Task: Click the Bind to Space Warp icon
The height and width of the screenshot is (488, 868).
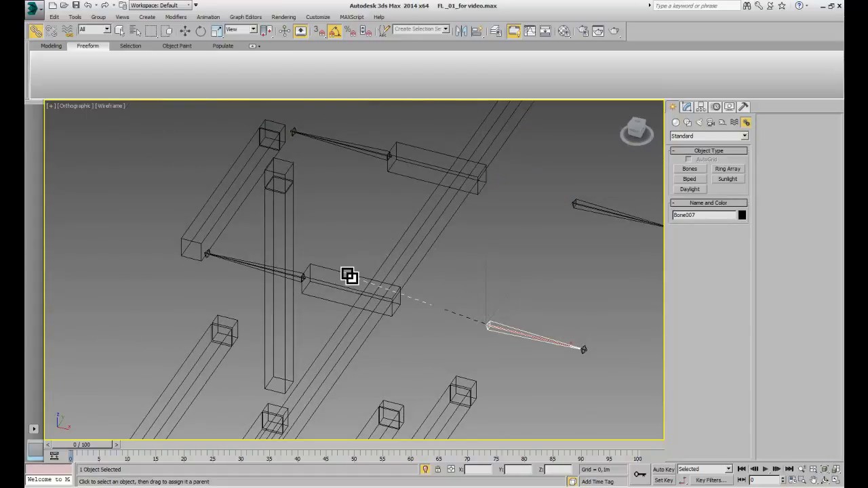Action: pyautogui.click(x=67, y=31)
